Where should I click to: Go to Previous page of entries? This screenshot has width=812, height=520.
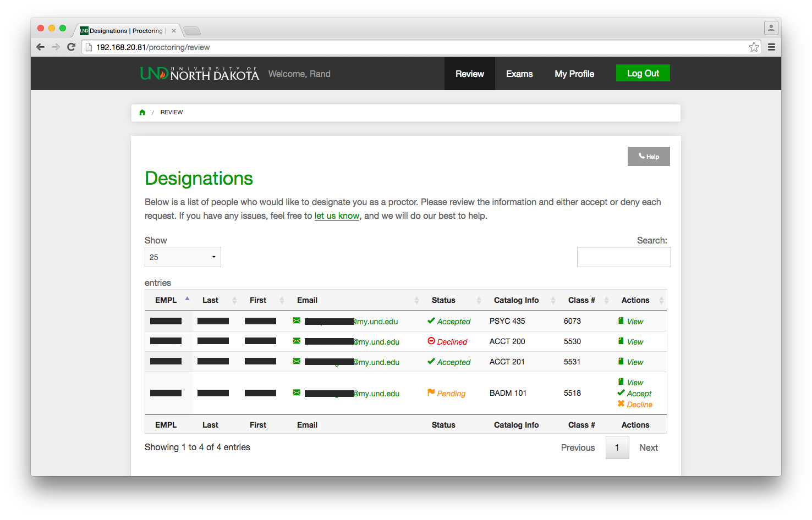[578, 447]
